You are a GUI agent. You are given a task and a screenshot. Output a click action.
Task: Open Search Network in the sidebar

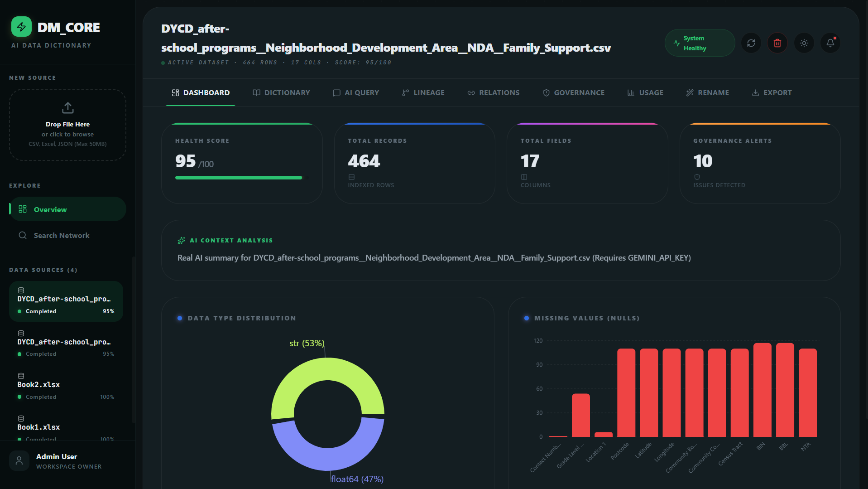68,235
